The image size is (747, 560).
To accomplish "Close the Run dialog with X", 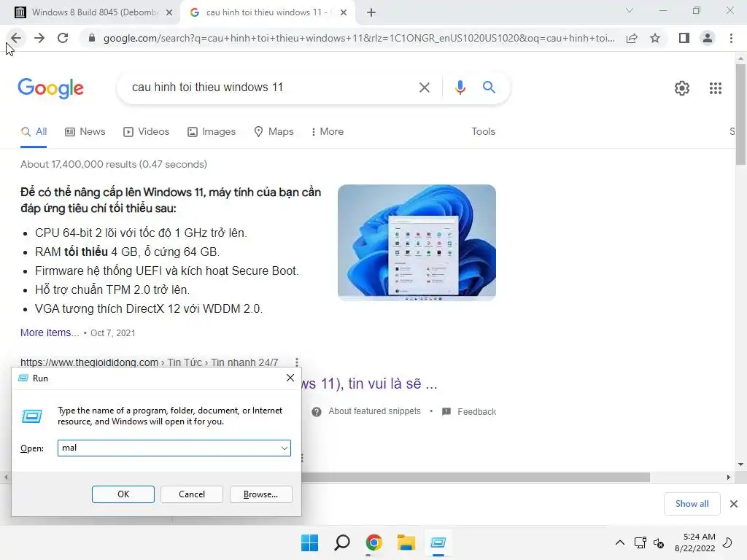I will (290, 378).
